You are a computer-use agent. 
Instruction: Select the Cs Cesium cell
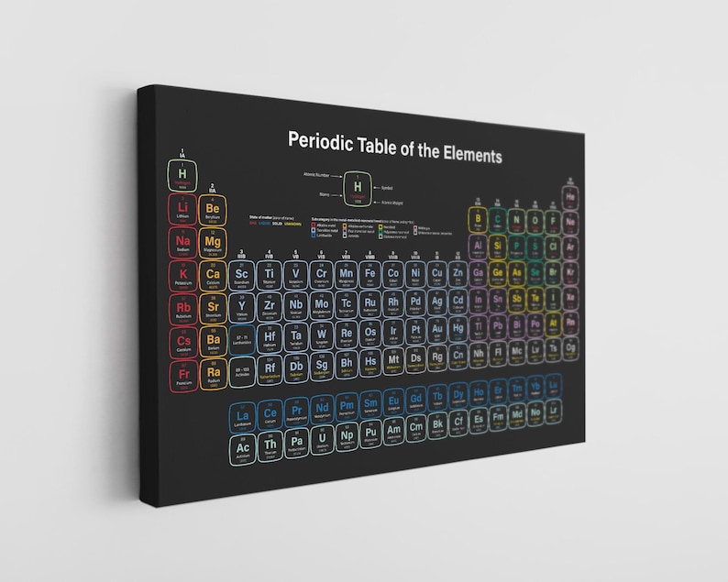(x=184, y=343)
